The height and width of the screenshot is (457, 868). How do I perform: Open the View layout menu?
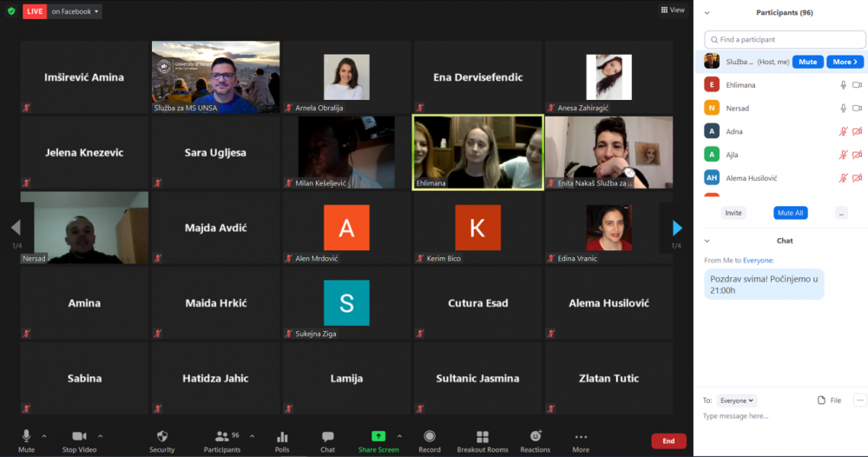[673, 10]
